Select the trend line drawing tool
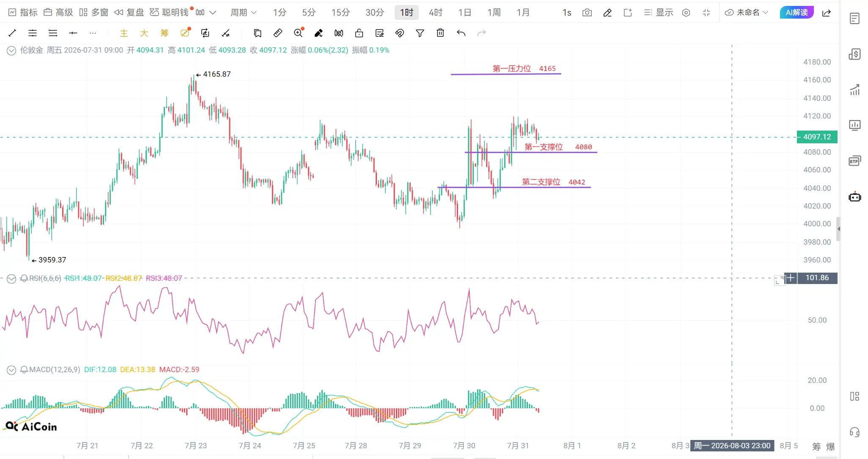This screenshot has height=459, width=868. point(12,33)
